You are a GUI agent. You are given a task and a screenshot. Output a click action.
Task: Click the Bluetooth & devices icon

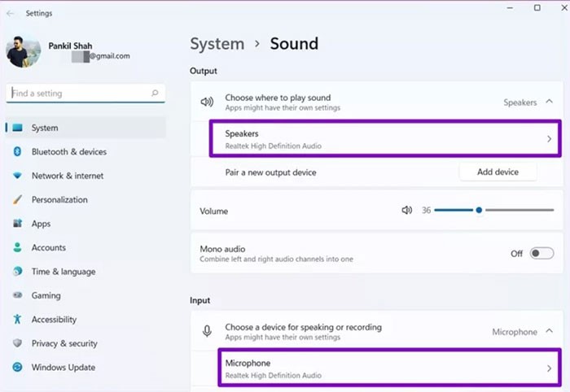pyautogui.click(x=17, y=152)
